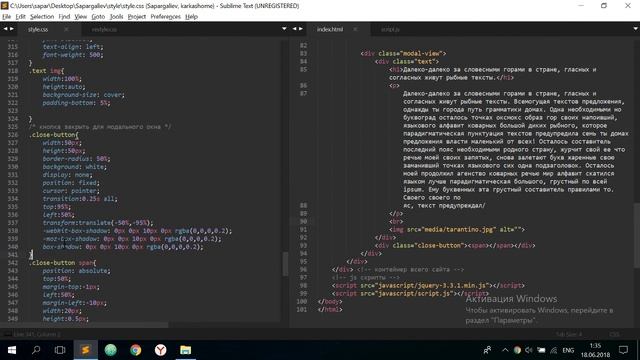
Task: Open tab list dropdown of right pane
Action: (636, 29)
